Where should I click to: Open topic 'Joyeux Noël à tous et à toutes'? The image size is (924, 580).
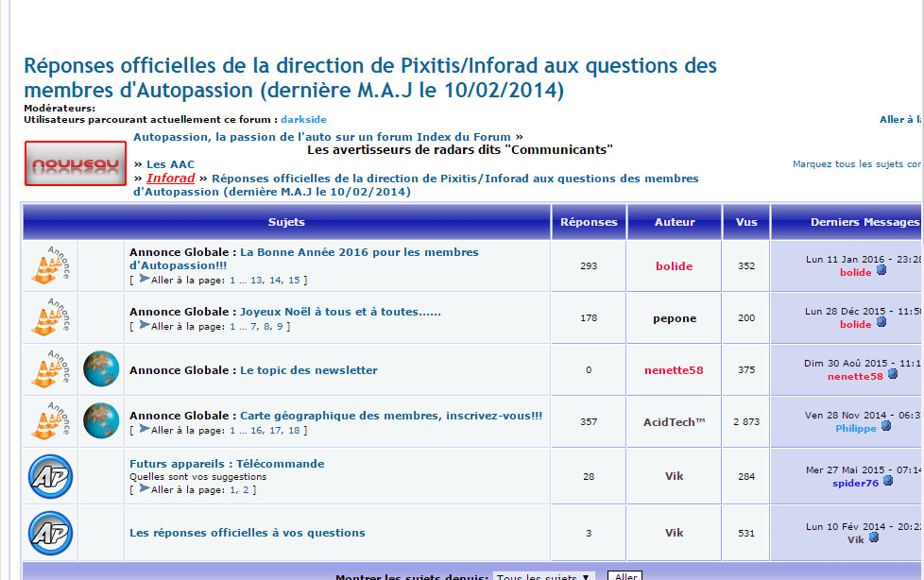[x=340, y=312]
